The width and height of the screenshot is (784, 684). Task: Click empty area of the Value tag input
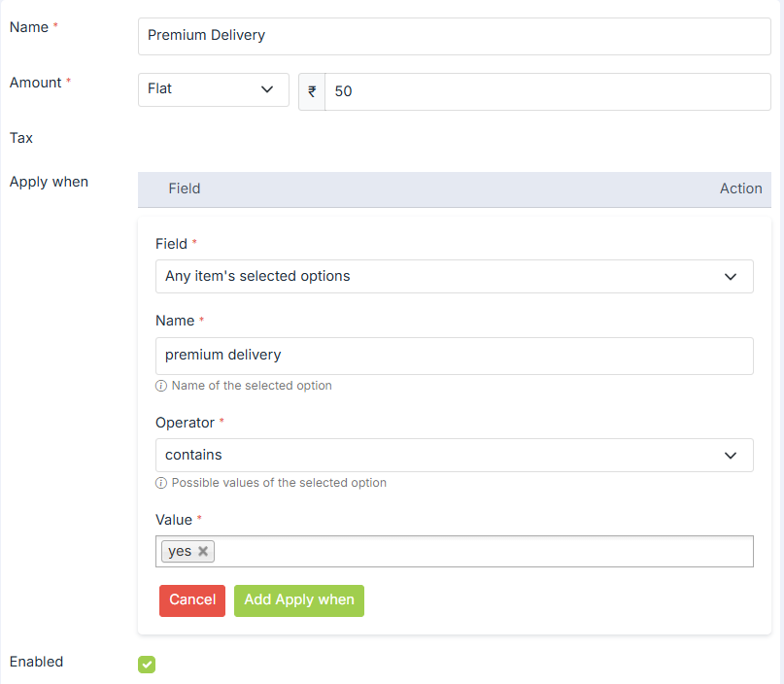click(483, 552)
